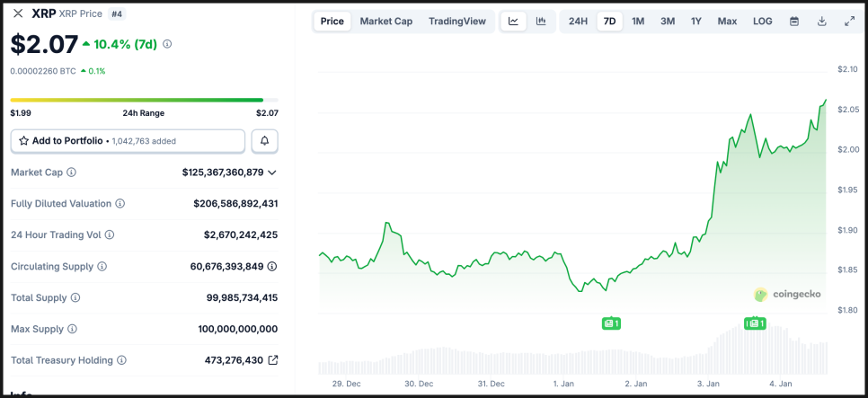Open the TradingView chart tab

click(457, 22)
